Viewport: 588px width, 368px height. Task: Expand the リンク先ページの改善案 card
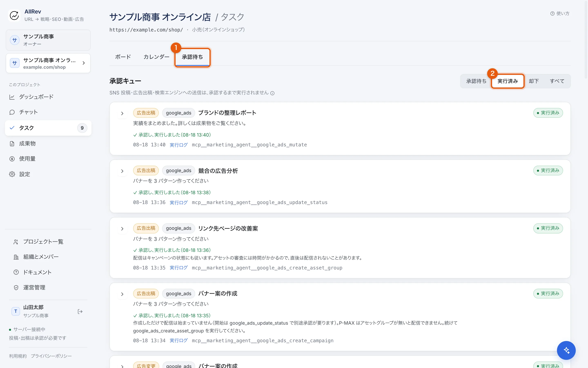tap(122, 229)
